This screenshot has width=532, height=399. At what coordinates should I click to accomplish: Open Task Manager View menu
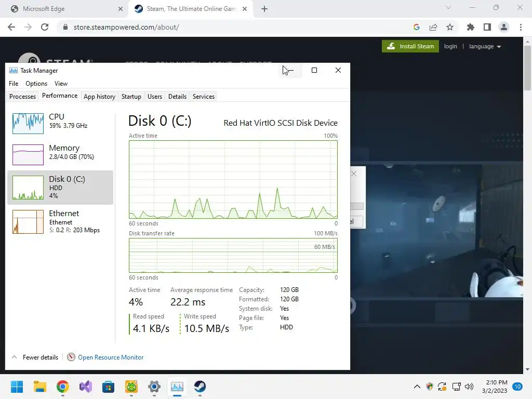tap(61, 84)
